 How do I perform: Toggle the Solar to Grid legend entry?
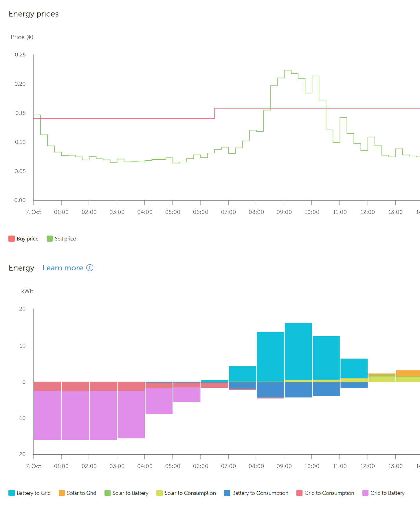coord(77,493)
